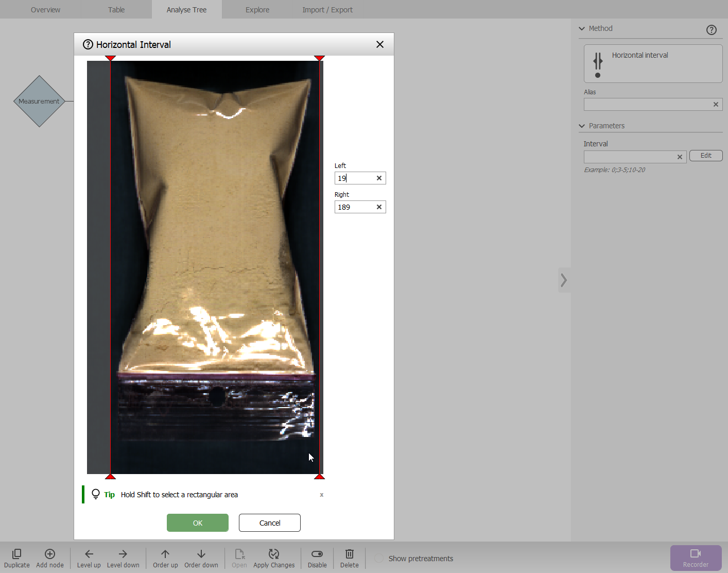The height and width of the screenshot is (573, 728).
Task: Click the Add node icon
Action: (x=50, y=554)
